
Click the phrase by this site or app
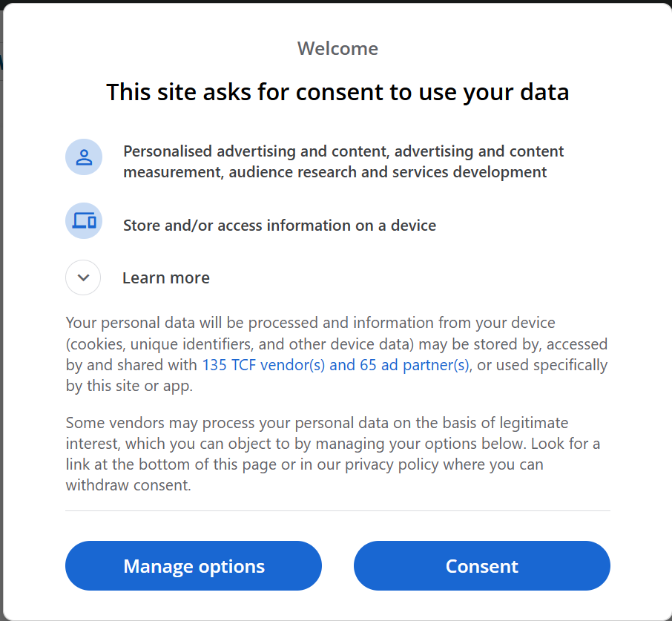point(129,386)
